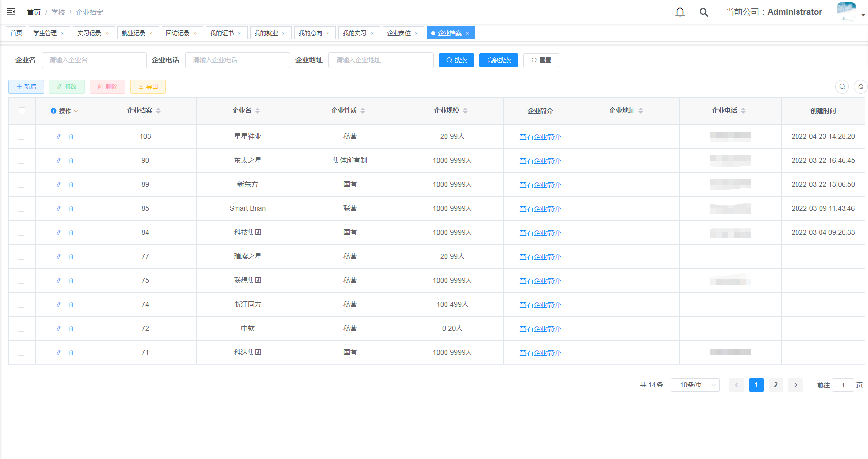Close the 企业档案 tab

point(467,34)
